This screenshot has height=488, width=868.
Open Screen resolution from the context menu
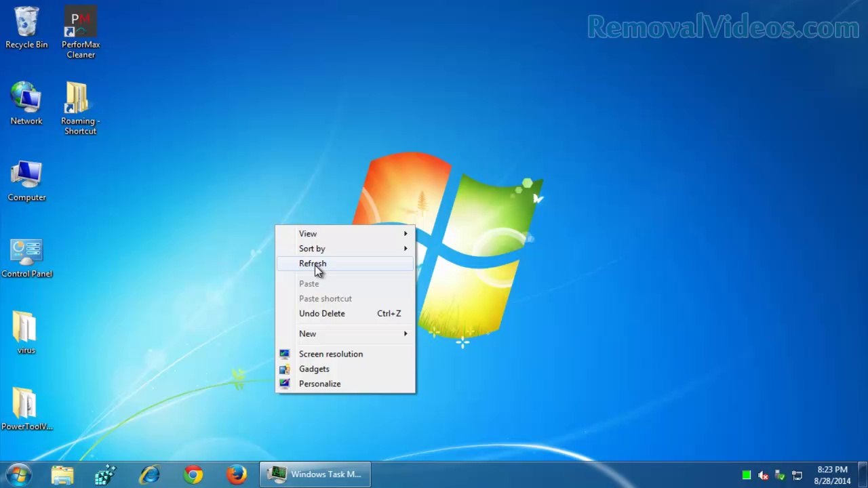(x=345, y=354)
